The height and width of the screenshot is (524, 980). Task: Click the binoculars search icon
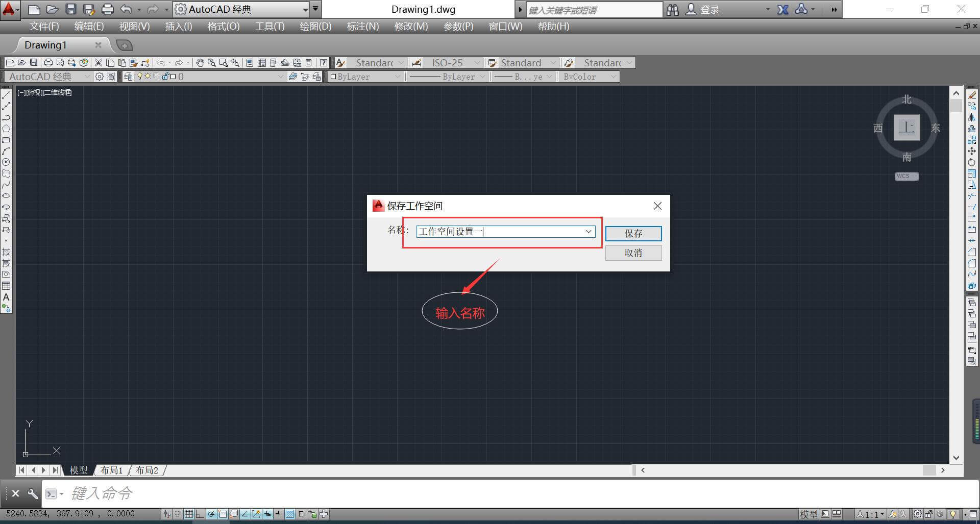click(x=673, y=9)
